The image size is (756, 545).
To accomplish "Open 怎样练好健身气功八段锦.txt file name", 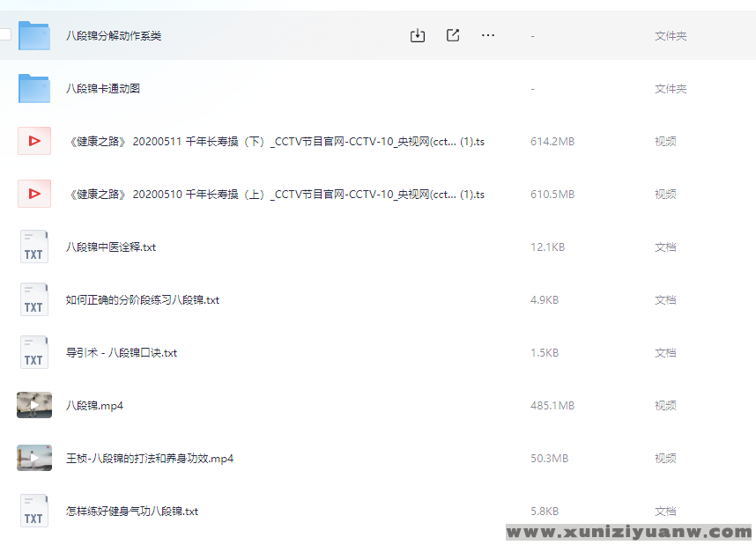I will (x=132, y=512).
